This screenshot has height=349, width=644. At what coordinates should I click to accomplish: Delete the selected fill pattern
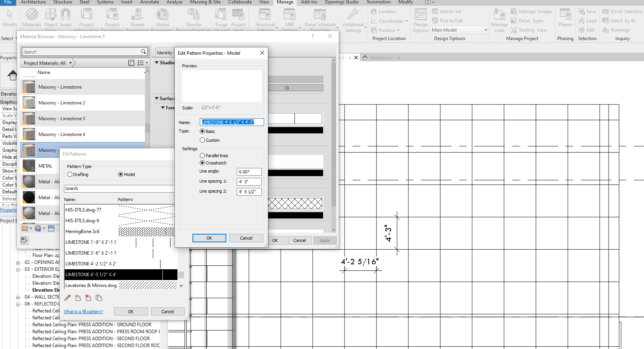(x=88, y=298)
